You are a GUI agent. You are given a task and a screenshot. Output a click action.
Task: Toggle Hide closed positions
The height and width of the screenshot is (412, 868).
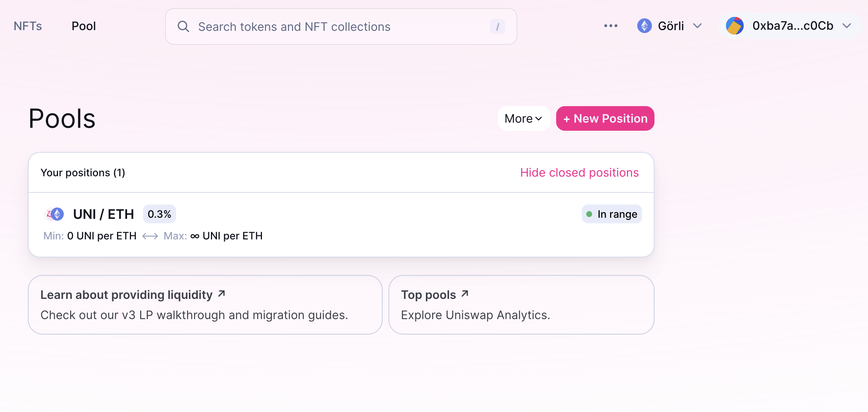click(579, 173)
